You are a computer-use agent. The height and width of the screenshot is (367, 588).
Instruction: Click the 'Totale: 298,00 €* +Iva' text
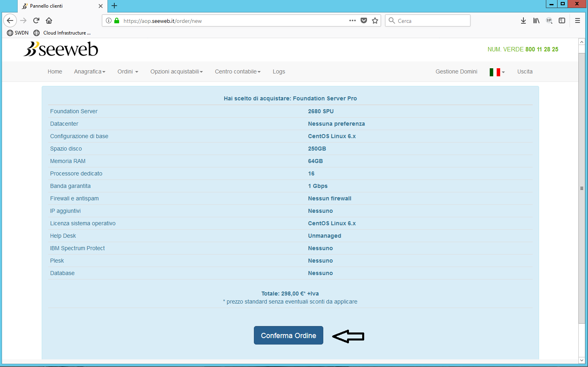(x=290, y=294)
